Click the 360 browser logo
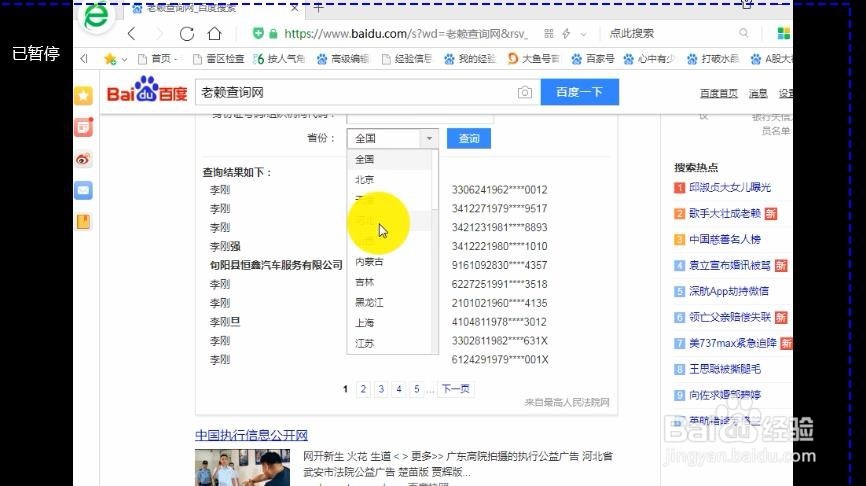 tap(96, 17)
